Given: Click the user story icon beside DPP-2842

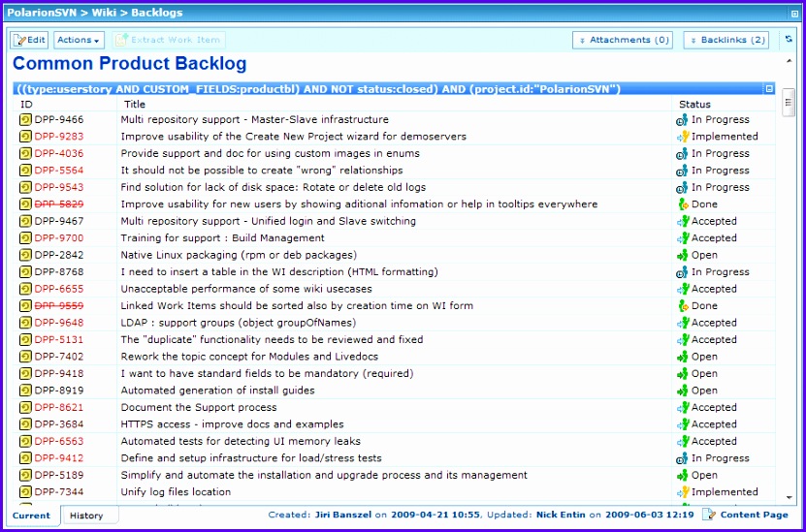Looking at the screenshot, I should 25,256.
